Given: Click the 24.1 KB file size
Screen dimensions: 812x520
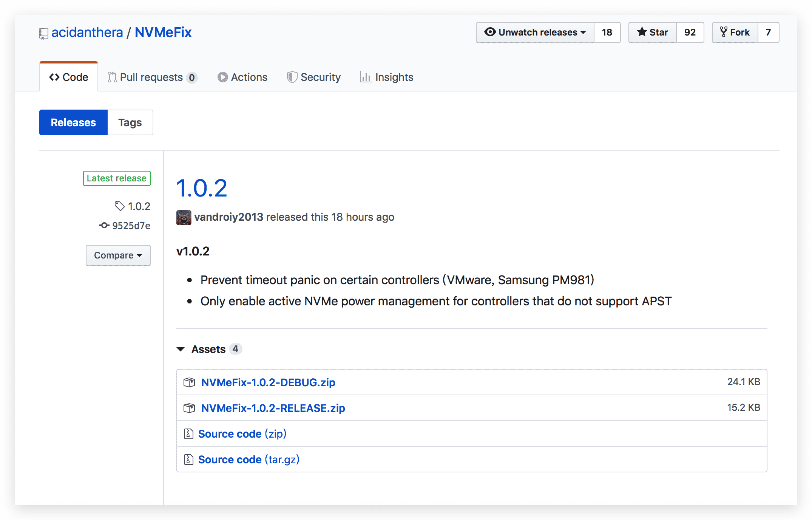Looking at the screenshot, I should 744,382.
